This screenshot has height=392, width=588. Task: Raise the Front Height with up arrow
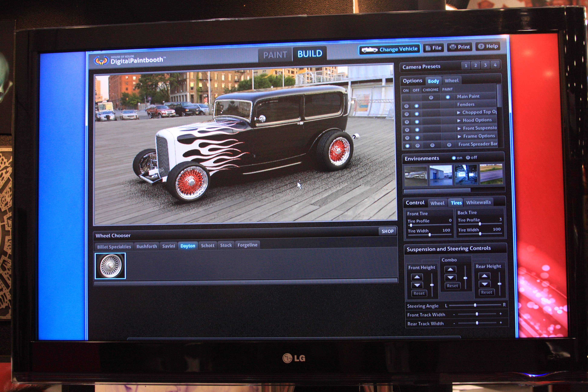tap(417, 277)
